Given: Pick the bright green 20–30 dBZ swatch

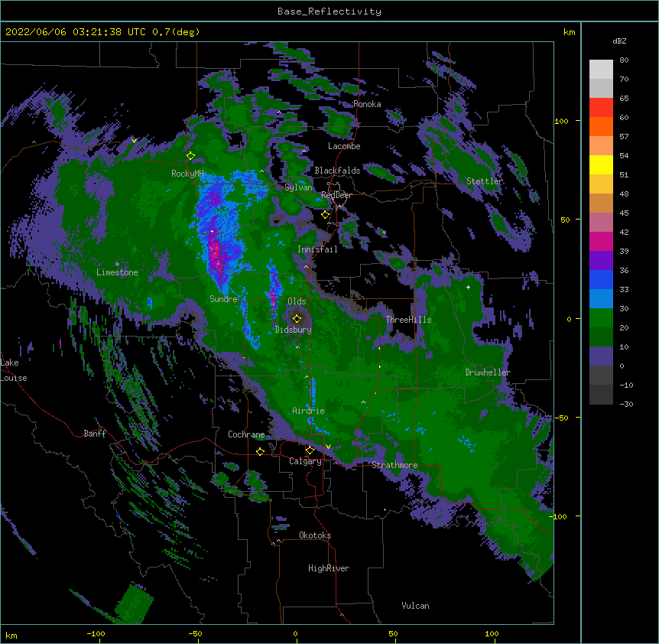Looking at the screenshot, I should coord(601,318).
